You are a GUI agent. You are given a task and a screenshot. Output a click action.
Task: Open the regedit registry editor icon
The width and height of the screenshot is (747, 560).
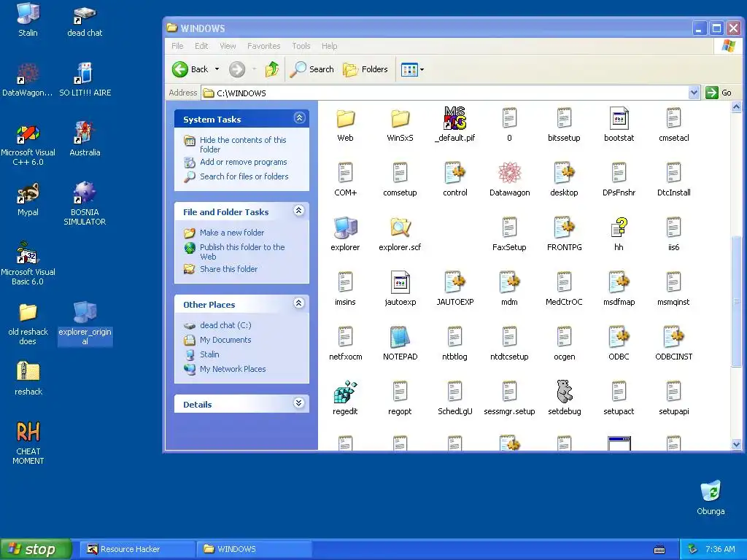click(x=345, y=392)
